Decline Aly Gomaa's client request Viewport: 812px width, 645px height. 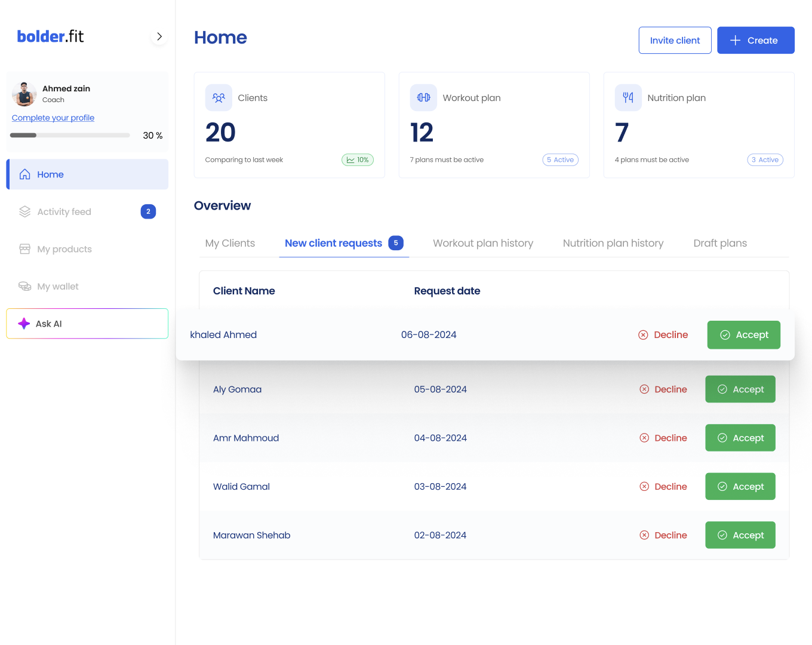(663, 389)
